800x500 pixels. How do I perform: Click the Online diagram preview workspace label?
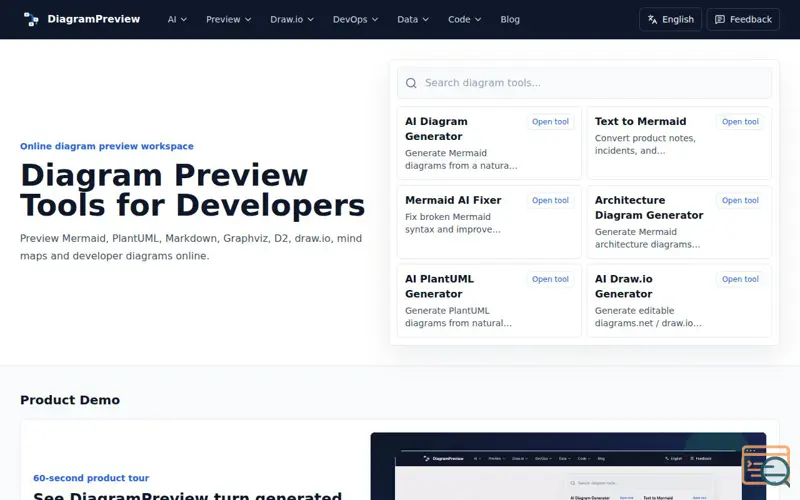(x=107, y=146)
